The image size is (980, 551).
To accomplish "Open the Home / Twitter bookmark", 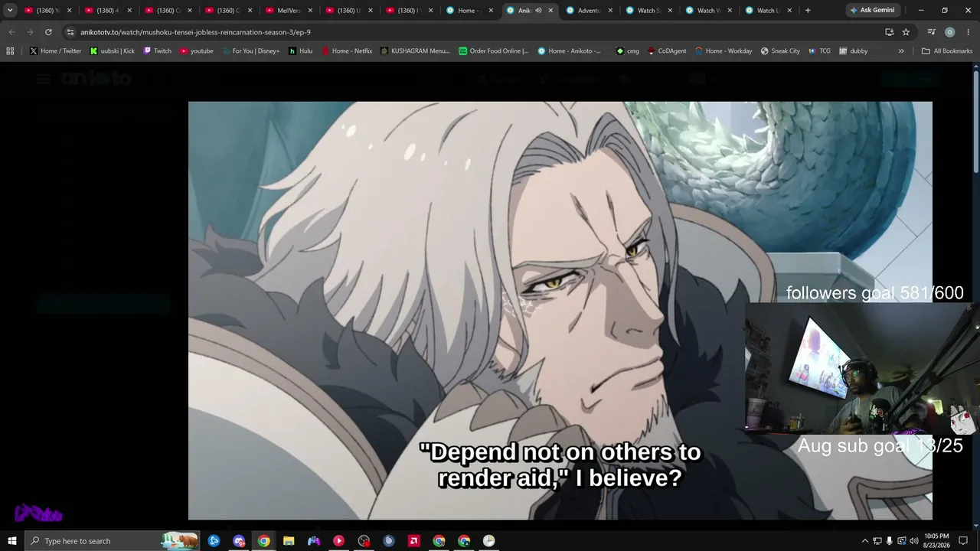I will (55, 51).
